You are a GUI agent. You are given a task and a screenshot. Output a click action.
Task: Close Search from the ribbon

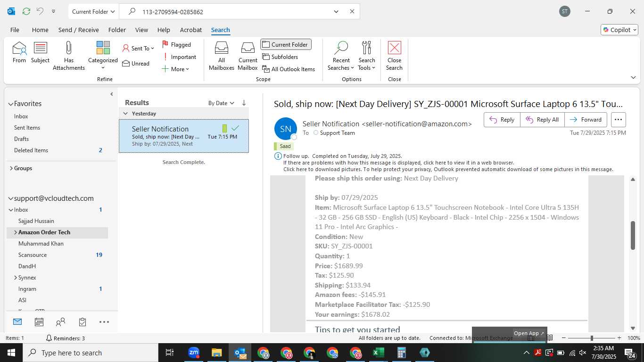[394, 56]
